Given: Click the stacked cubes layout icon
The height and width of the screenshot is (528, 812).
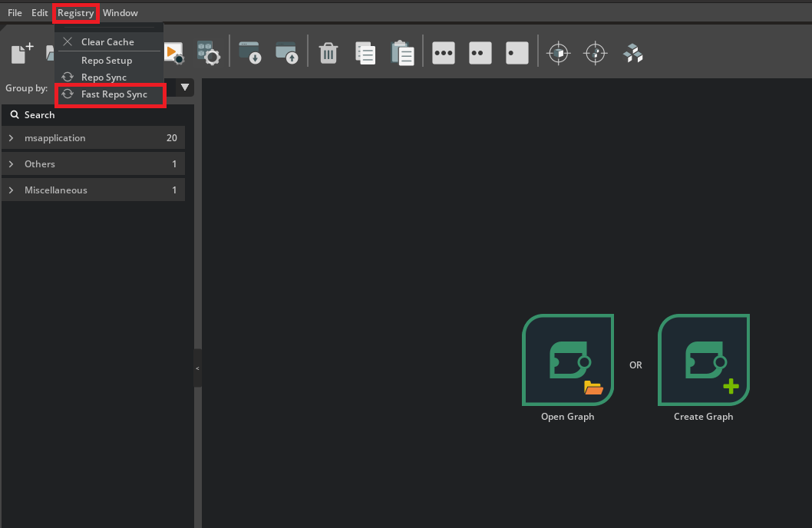Looking at the screenshot, I should (x=633, y=53).
